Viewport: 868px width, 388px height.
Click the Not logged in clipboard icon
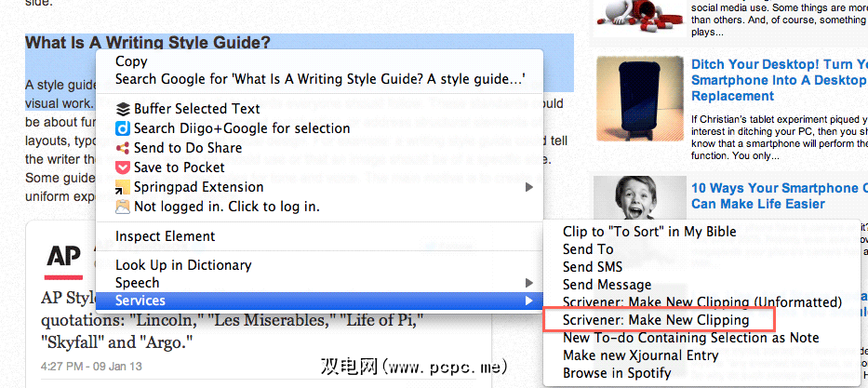coord(123,207)
